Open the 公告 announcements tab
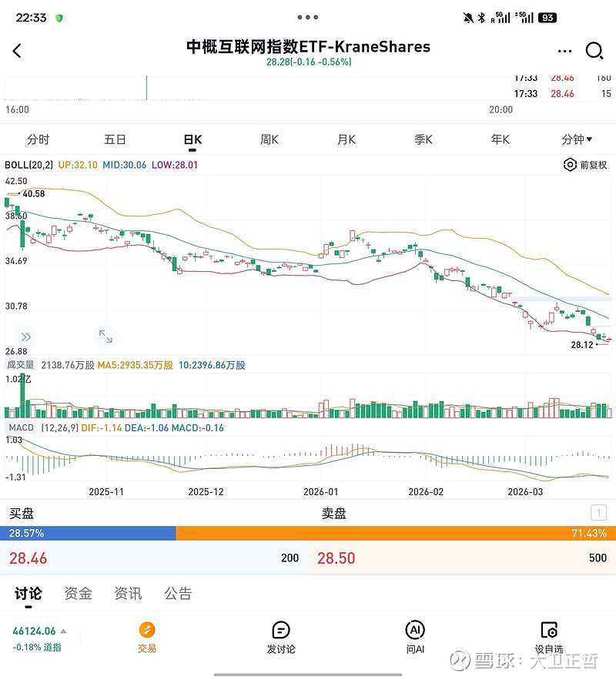The height and width of the screenshot is (680, 616). click(178, 593)
